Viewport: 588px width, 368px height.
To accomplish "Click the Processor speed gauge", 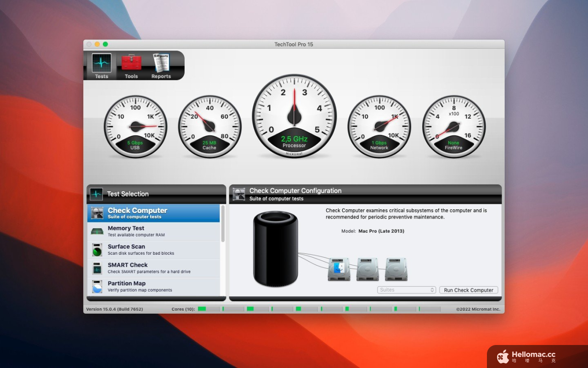I will tap(294, 115).
